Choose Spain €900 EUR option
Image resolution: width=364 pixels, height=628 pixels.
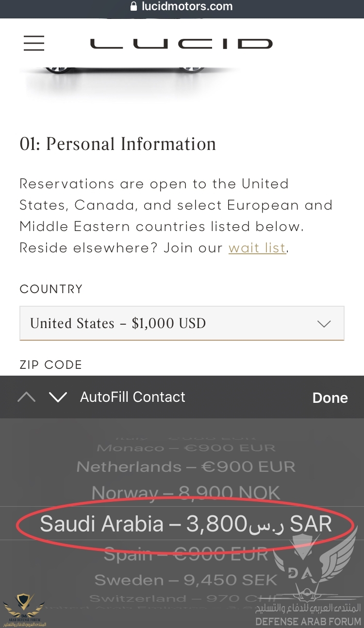186,554
